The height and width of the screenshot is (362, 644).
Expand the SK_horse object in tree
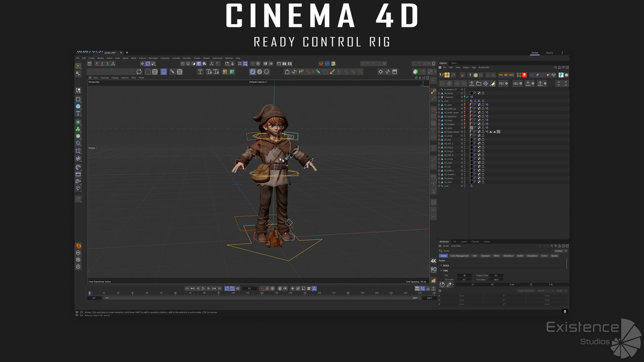point(439,93)
